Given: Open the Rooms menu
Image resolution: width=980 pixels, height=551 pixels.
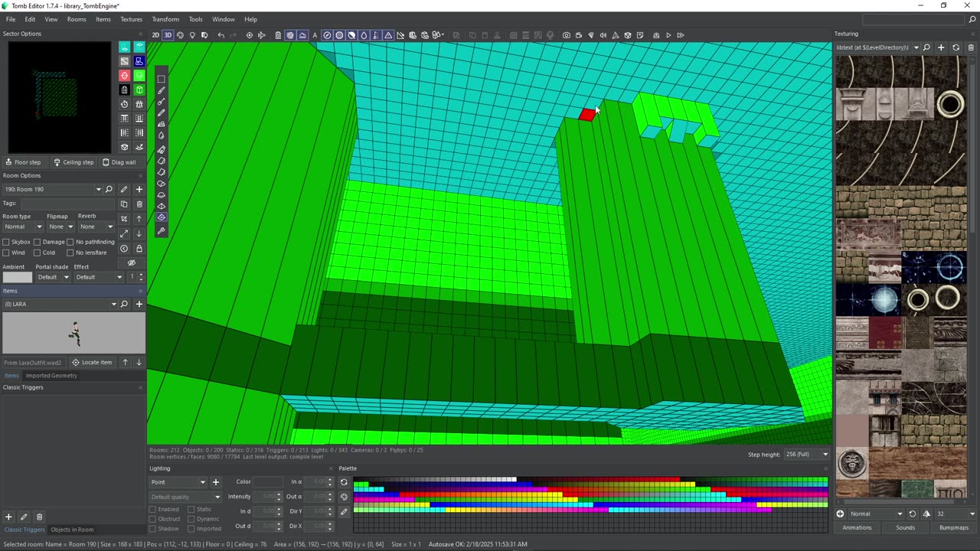Looking at the screenshot, I should (77, 19).
